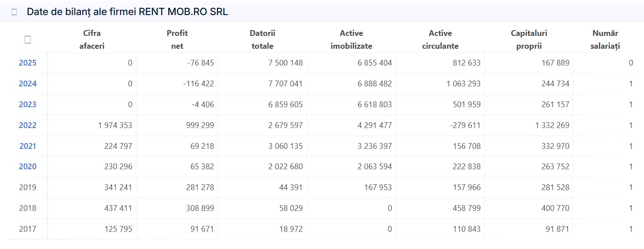The height and width of the screenshot is (249, 644).
Task: Select the 2019 year row label
Action: 27,187
